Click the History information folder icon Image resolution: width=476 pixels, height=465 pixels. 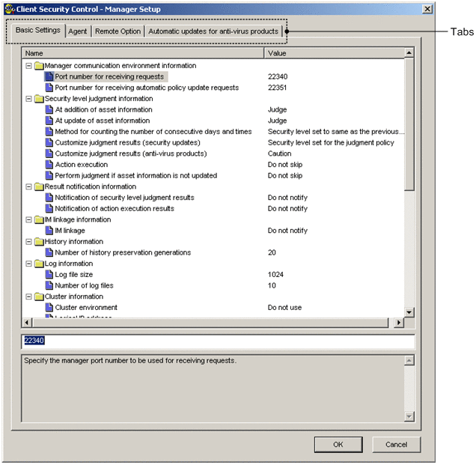(x=39, y=241)
